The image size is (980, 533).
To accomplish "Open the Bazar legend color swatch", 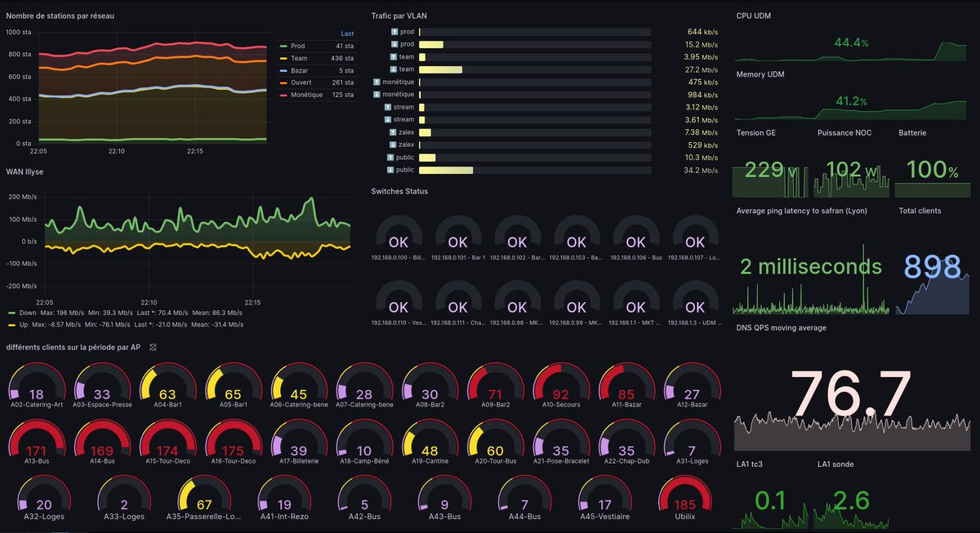I will [283, 70].
